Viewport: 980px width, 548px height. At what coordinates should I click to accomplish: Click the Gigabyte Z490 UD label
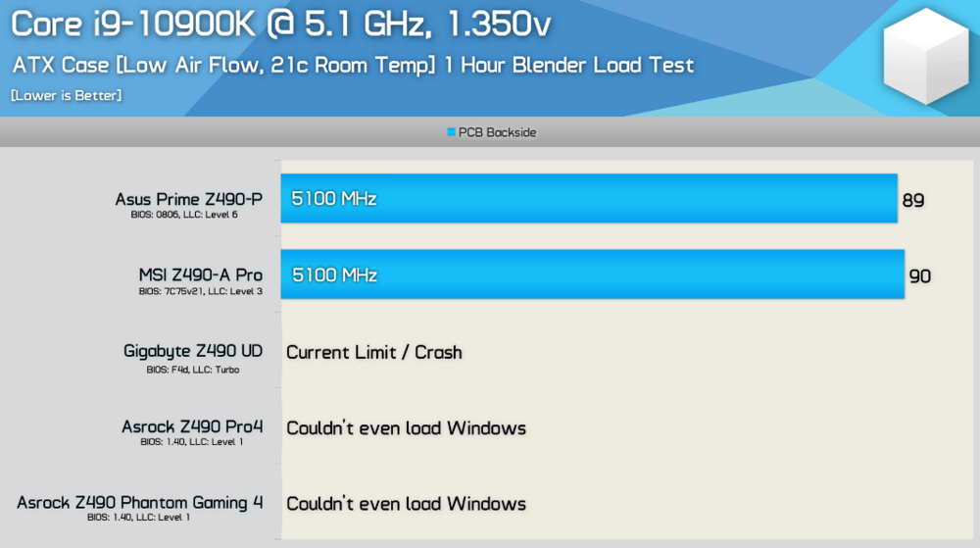point(193,351)
